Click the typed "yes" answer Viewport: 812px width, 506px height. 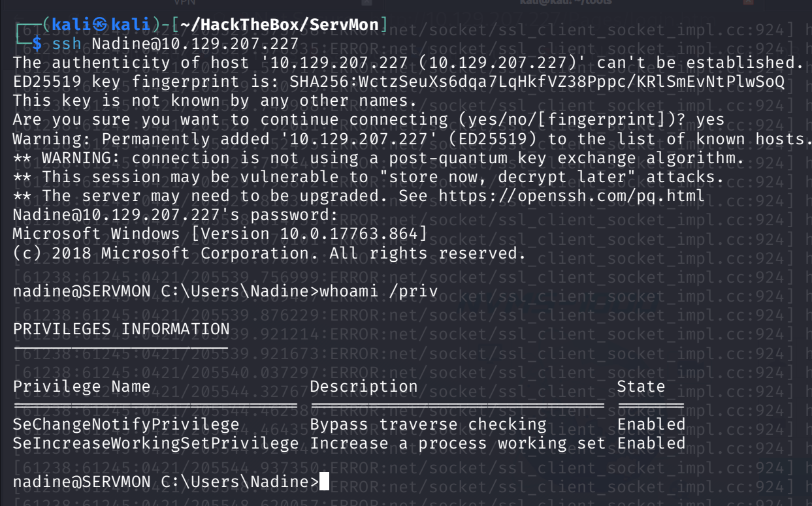[710, 120]
